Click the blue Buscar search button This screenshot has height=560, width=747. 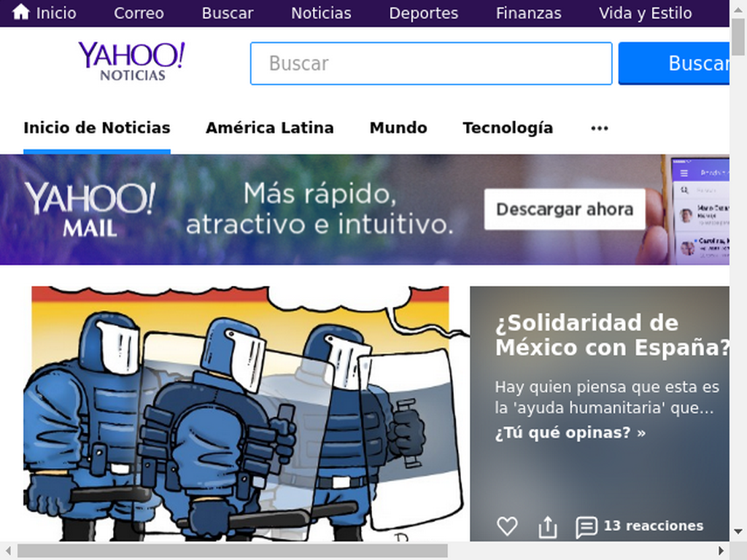(673, 63)
